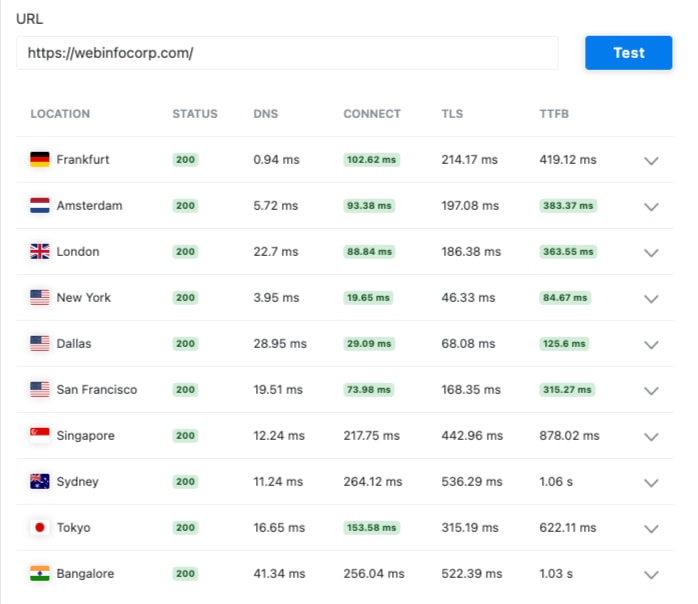Expand the Singapore row chevron
698x604 pixels.
651,437
